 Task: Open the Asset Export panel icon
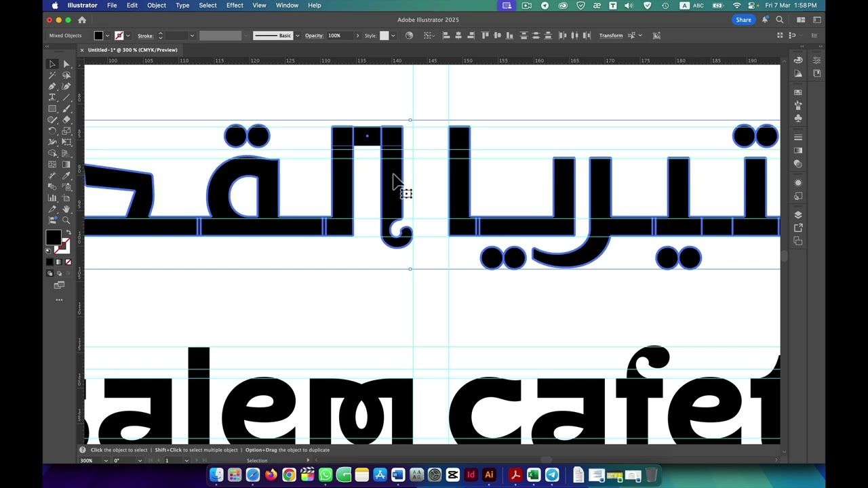(798, 228)
